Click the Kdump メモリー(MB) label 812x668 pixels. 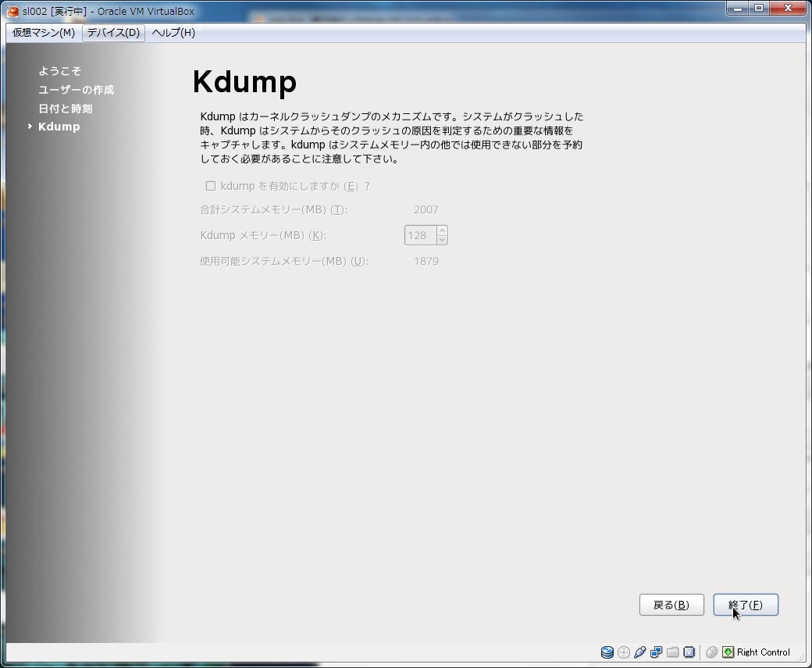pos(263,235)
